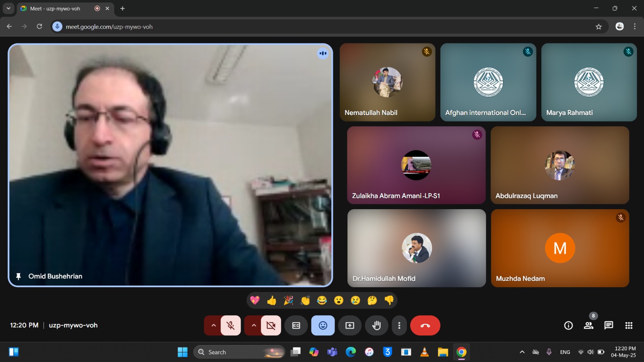
Task: Bookmark this page with star
Action: (x=599, y=27)
